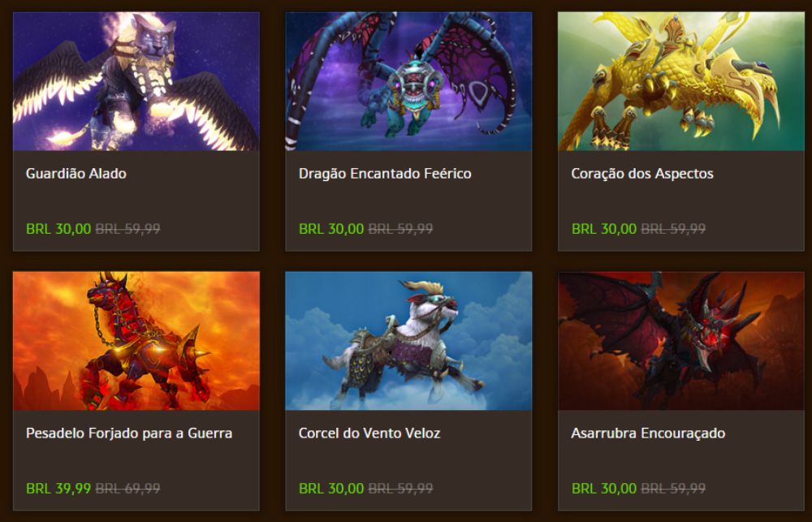
Task: Click Guardião Alado's BRL 30,00 price
Action: [x=58, y=229]
